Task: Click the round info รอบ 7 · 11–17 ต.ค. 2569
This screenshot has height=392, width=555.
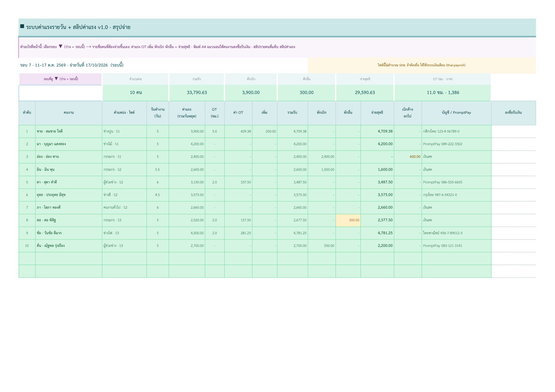Action: pyautogui.click(x=72, y=65)
